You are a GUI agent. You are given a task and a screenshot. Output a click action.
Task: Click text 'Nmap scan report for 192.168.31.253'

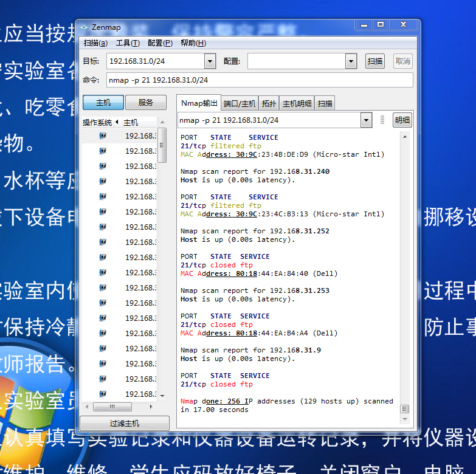255,290
